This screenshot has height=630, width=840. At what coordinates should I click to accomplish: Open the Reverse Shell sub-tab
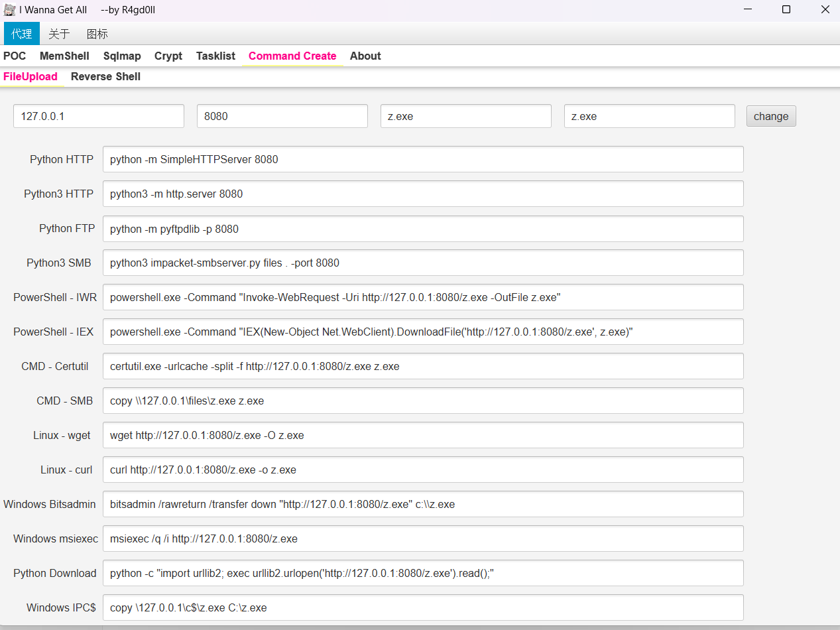[105, 76]
